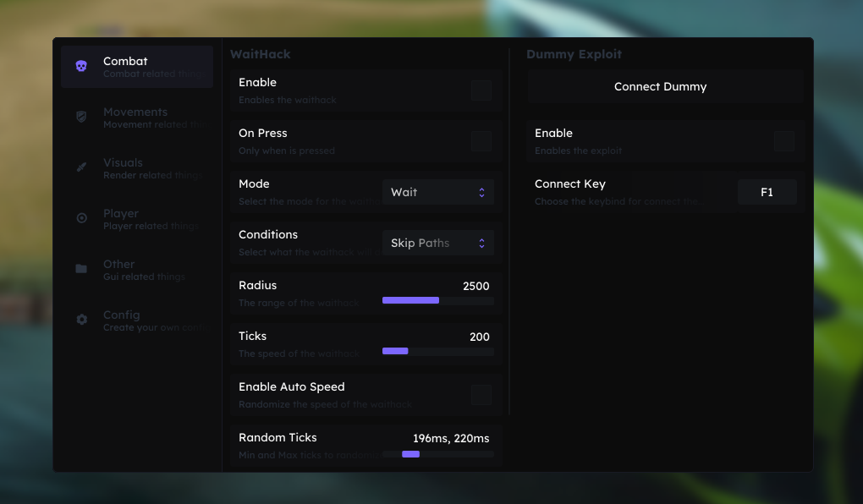Click the Radius slider bar

click(x=437, y=300)
